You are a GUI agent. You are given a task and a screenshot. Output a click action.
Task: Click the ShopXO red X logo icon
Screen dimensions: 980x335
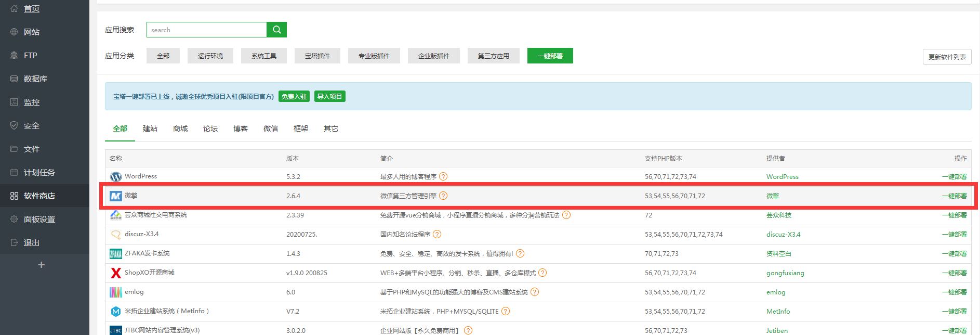(116, 273)
